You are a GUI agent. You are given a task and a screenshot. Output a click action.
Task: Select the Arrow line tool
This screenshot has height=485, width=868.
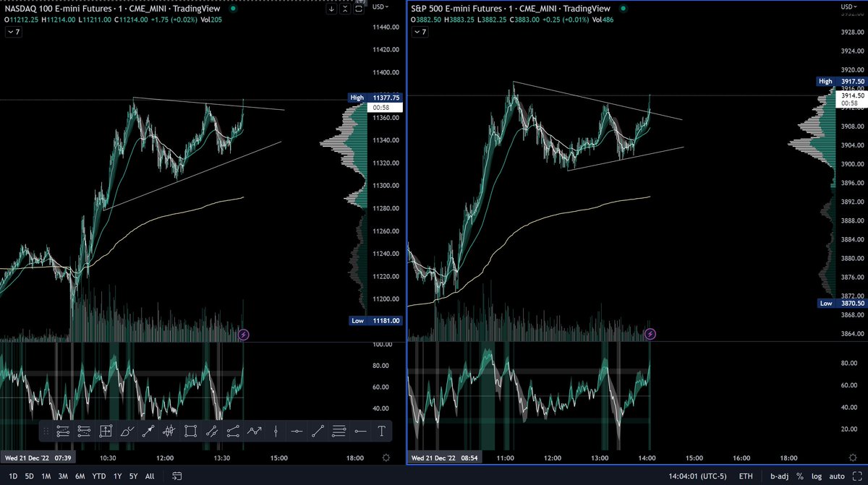pos(148,432)
